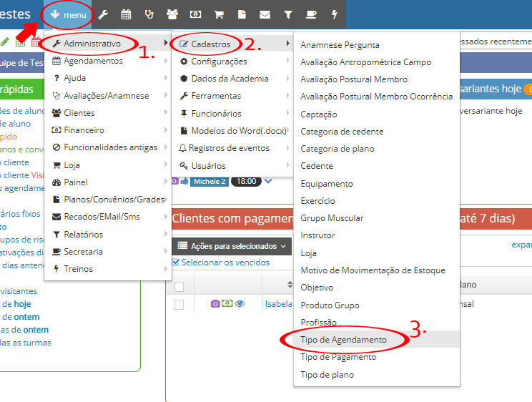Open the 'Ações para selecionados' dropdown

click(x=232, y=246)
